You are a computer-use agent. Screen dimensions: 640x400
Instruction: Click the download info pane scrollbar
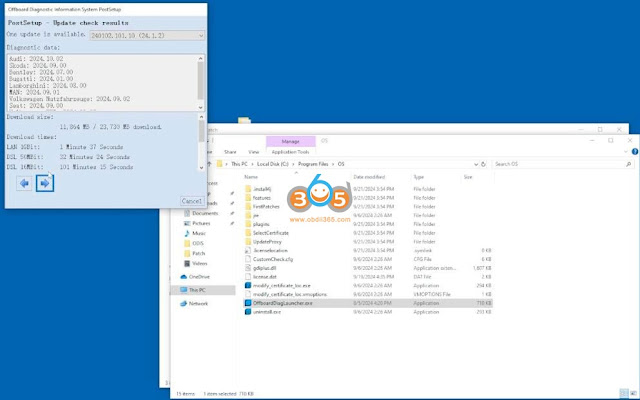(x=201, y=131)
